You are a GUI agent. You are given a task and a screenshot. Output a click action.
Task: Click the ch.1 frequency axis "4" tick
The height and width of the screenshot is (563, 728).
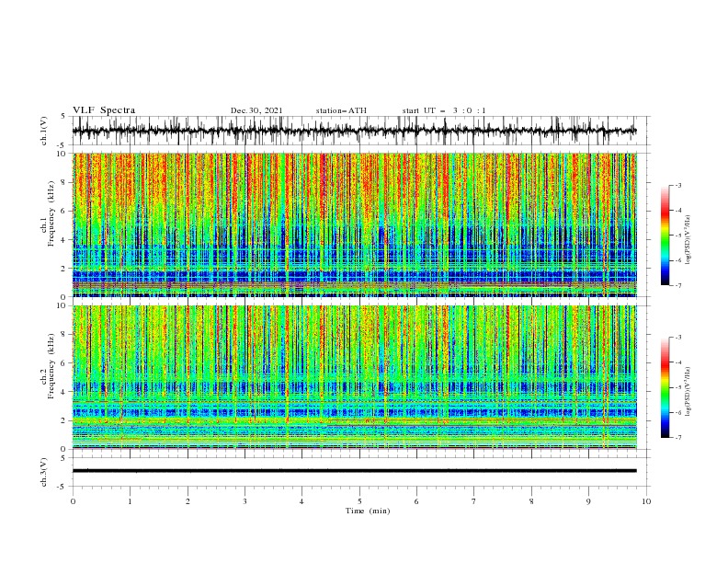click(64, 240)
